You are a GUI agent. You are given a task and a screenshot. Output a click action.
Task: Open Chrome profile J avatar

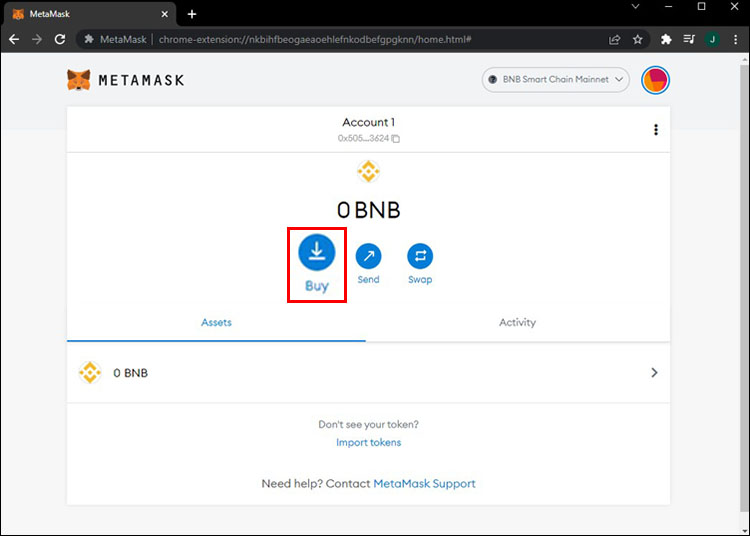point(712,39)
